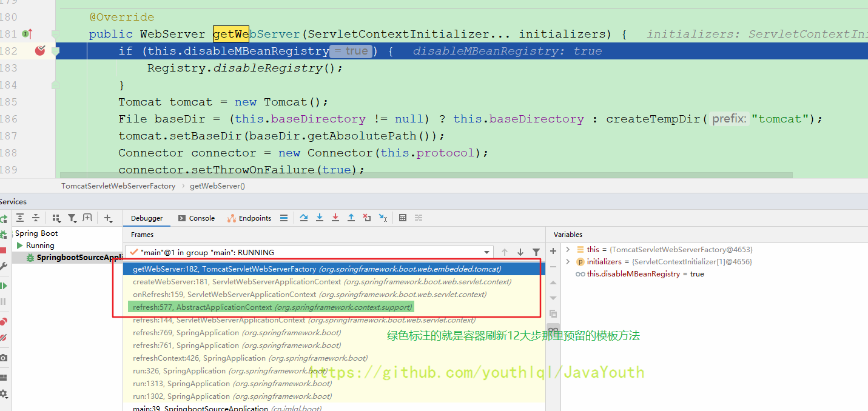Collapse the code fold at line 181
The height and width of the screenshot is (411, 868).
tap(55, 34)
